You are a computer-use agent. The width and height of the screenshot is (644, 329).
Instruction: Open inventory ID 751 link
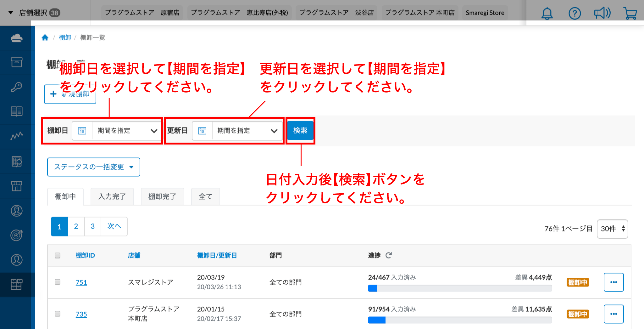pos(81,282)
